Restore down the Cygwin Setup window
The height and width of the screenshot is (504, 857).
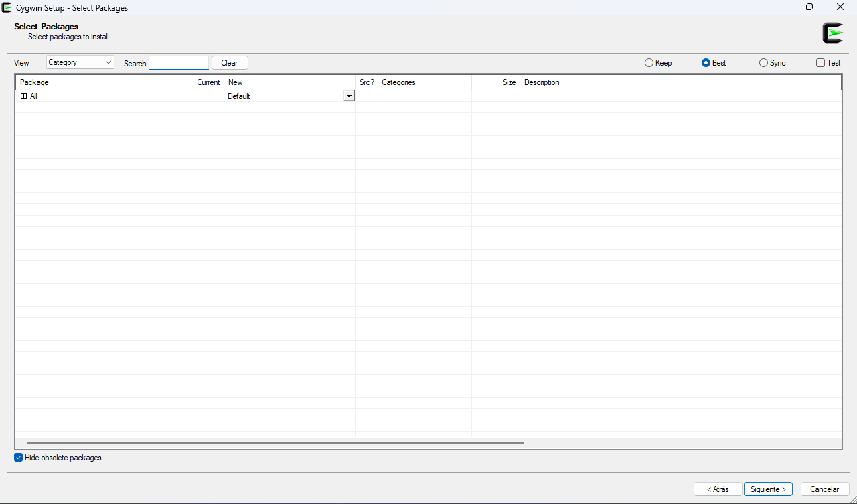pos(809,7)
